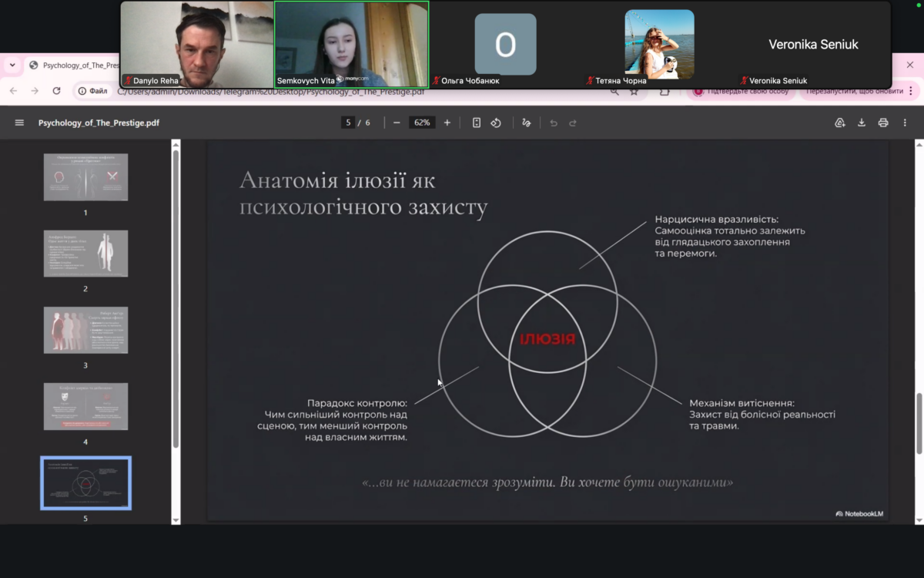Open page 1 thumbnail
This screenshot has width=924, height=578.
point(85,177)
